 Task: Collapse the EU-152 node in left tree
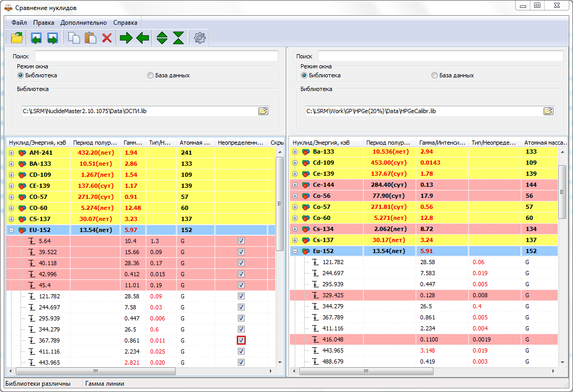[x=12, y=230]
